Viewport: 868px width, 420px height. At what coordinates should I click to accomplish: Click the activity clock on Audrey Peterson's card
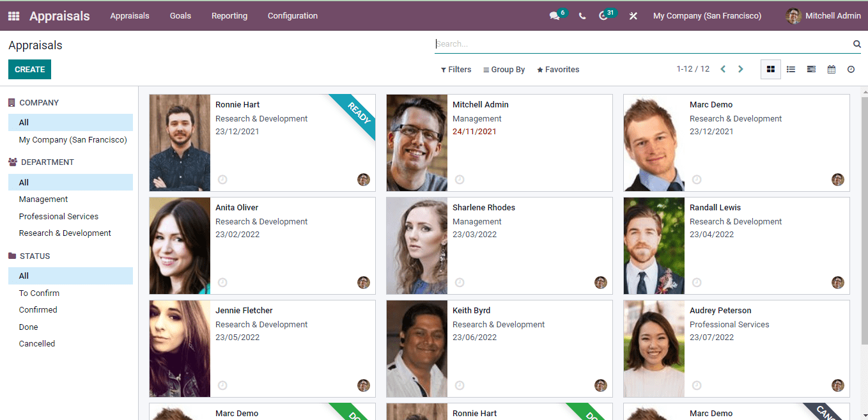pyautogui.click(x=697, y=385)
